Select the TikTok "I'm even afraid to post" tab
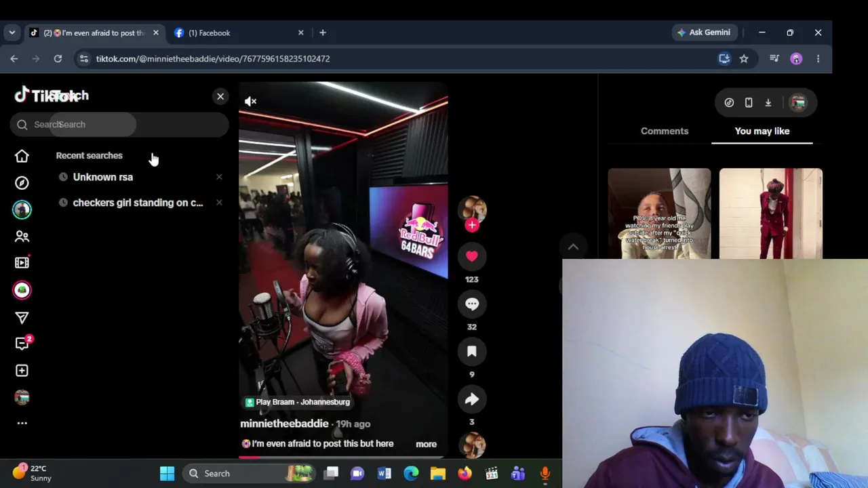Image resolution: width=868 pixels, height=488 pixels. coord(95,33)
